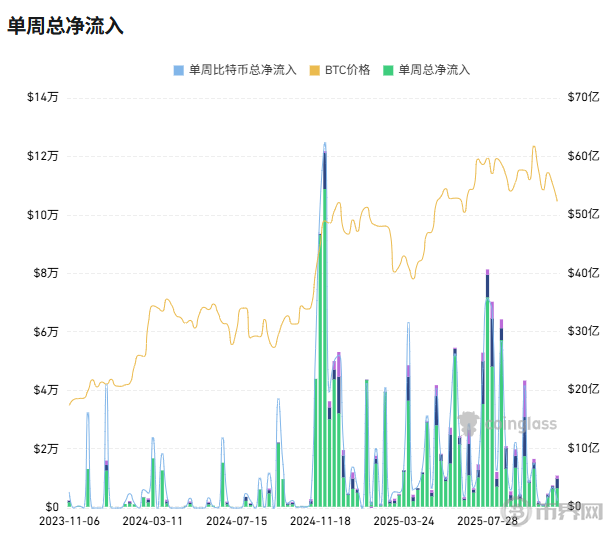The image size is (614, 539).
Task: Click right axis label $20亿
Action: [x=583, y=389]
